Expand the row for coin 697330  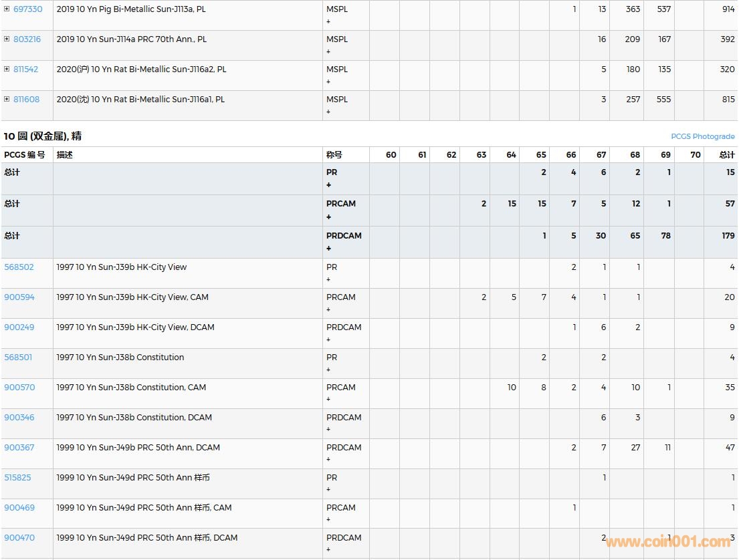tap(7, 9)
